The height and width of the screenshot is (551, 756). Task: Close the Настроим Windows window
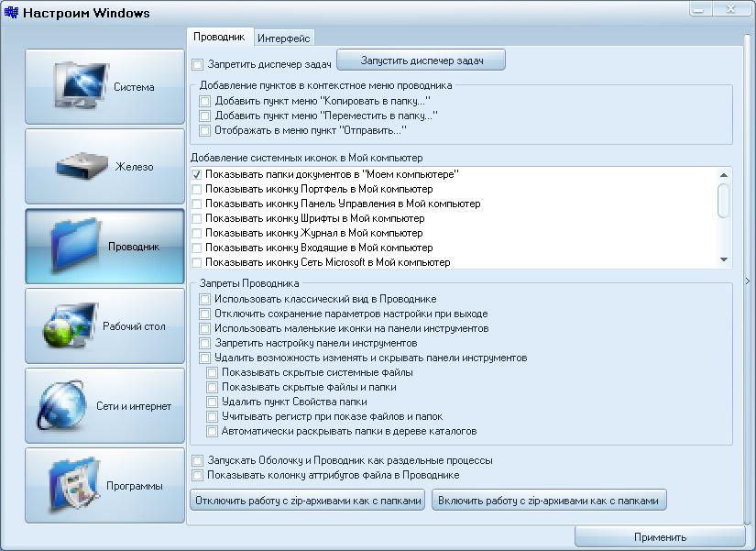point(731,8)
